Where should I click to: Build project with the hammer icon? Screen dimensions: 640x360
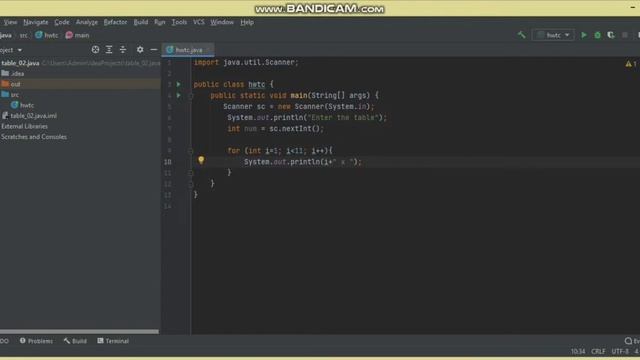[x=521, y=35]
